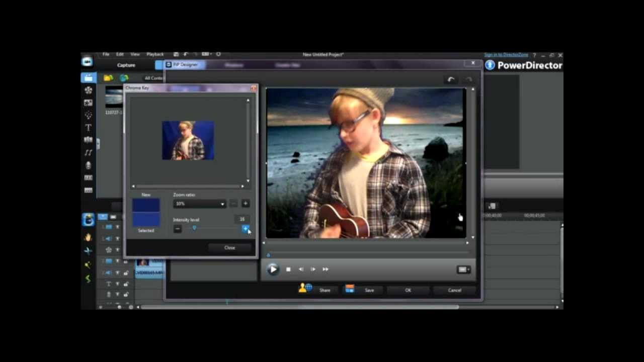Click Cancel in PiP Designer
Screen dimensions: 644x362
pyautogui.click(x=454, y=290)
